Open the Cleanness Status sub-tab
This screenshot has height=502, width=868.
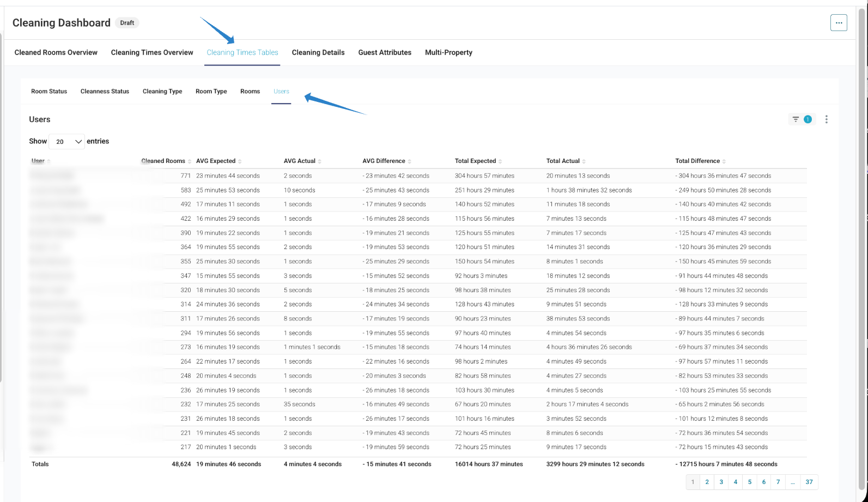pos(105,92)
